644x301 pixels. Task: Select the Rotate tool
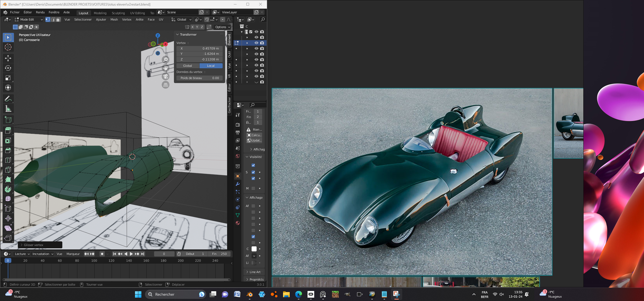pos(8,68)
